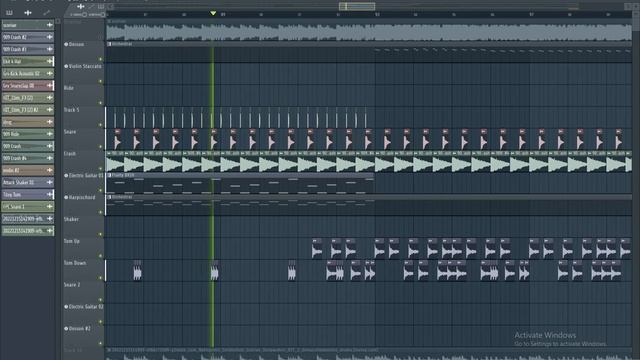
Task: Mute the Harpsichord track
Action: pos(100,212)
